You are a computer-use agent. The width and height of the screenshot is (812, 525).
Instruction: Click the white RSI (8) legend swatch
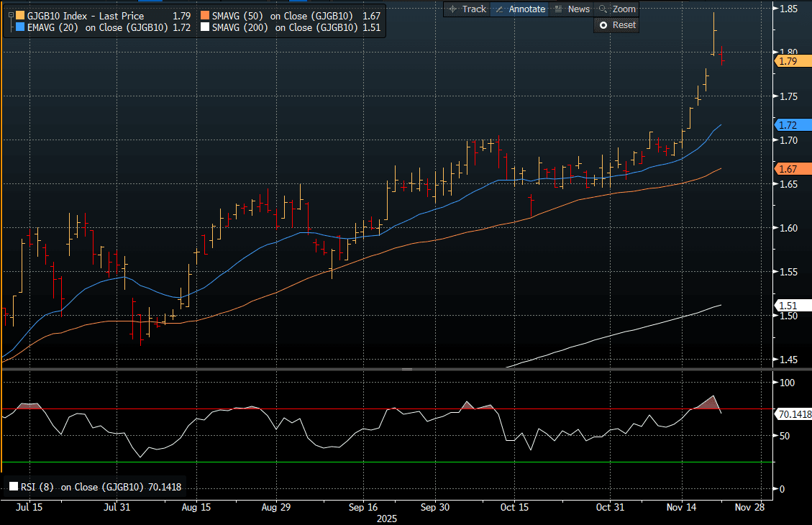tap(13, 487)
